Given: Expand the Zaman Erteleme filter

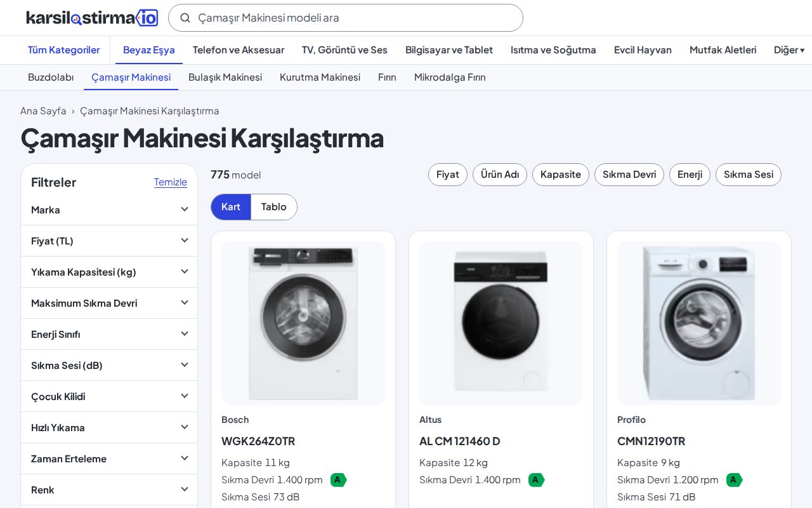Looking at the screenshot, I should (109, 458).
